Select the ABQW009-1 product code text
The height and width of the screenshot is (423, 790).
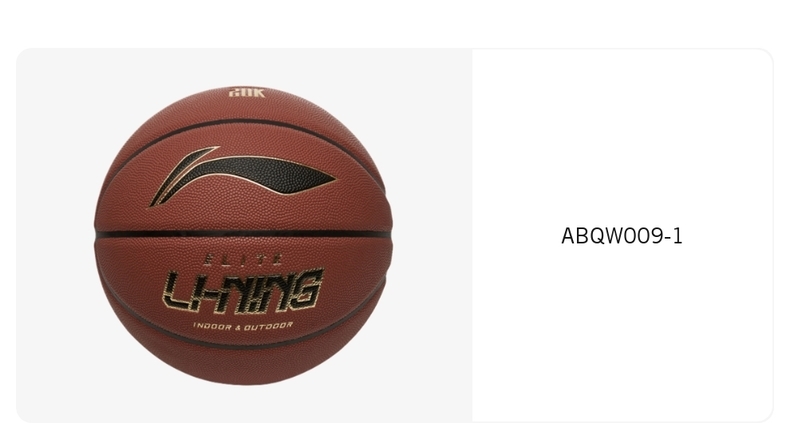coord(622,236)
